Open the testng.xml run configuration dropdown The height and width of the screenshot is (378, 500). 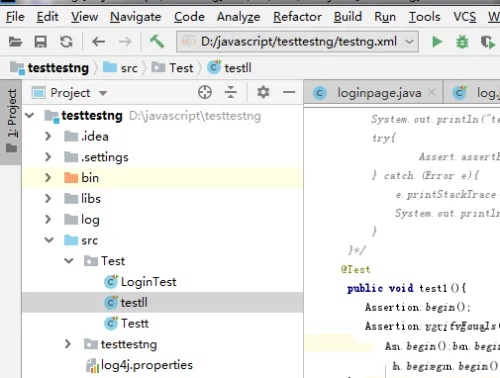click(297, 42)
